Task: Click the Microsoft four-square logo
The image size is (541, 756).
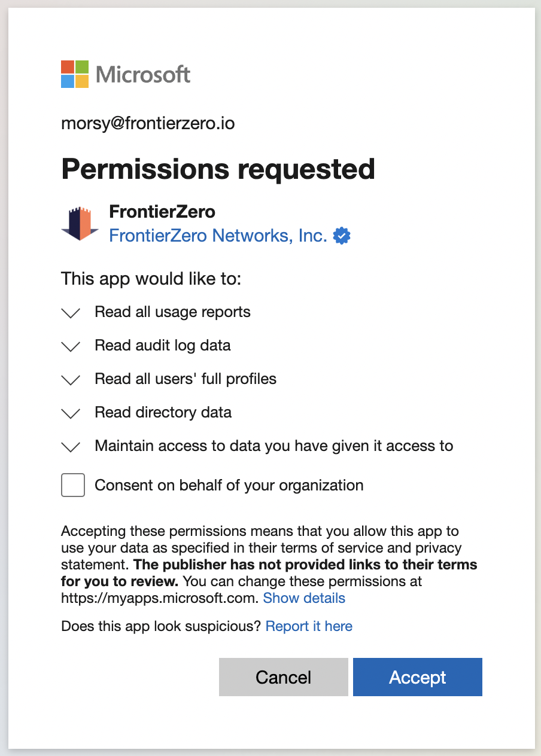Action: (x=75, y=74)
